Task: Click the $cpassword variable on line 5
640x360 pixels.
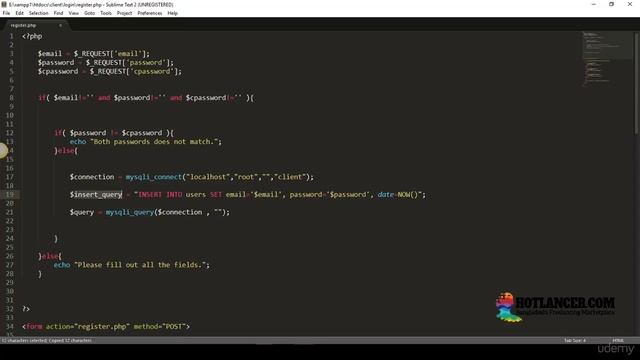Action: pyautogui.click(x=58, y=71)
